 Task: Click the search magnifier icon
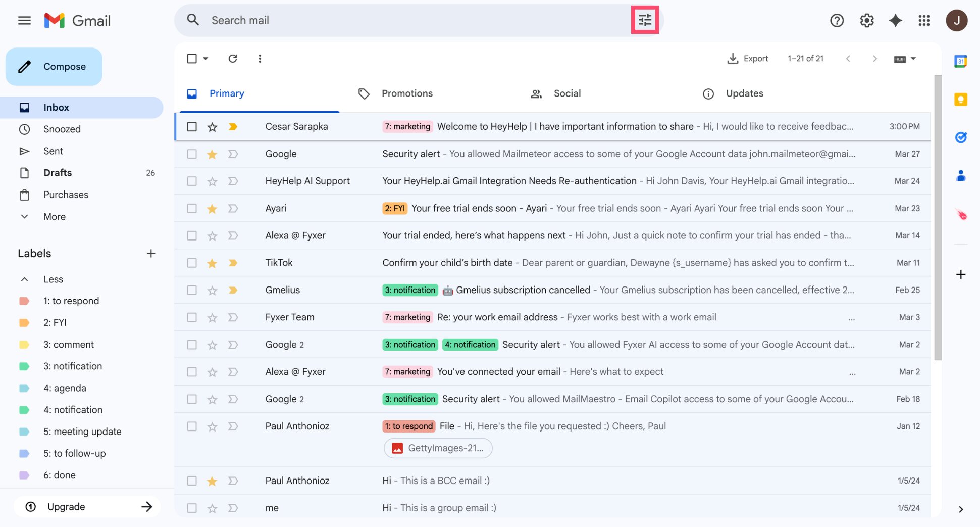192,20
